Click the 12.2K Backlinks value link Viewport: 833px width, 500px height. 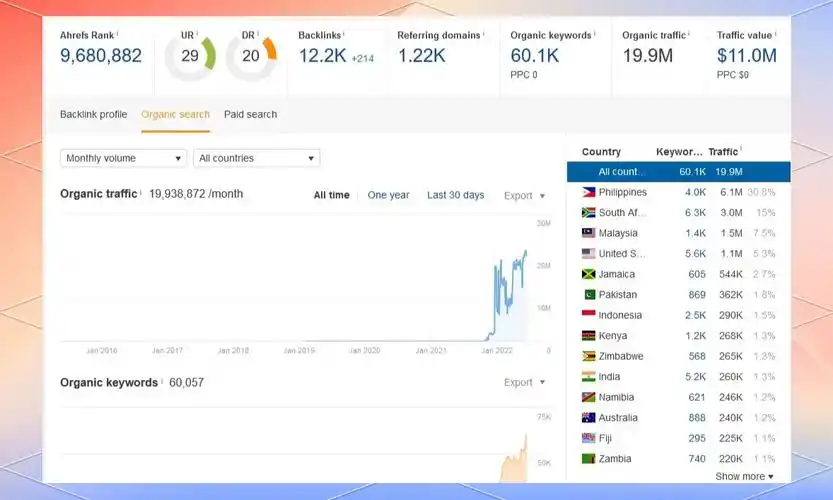[x=320, y=56]
